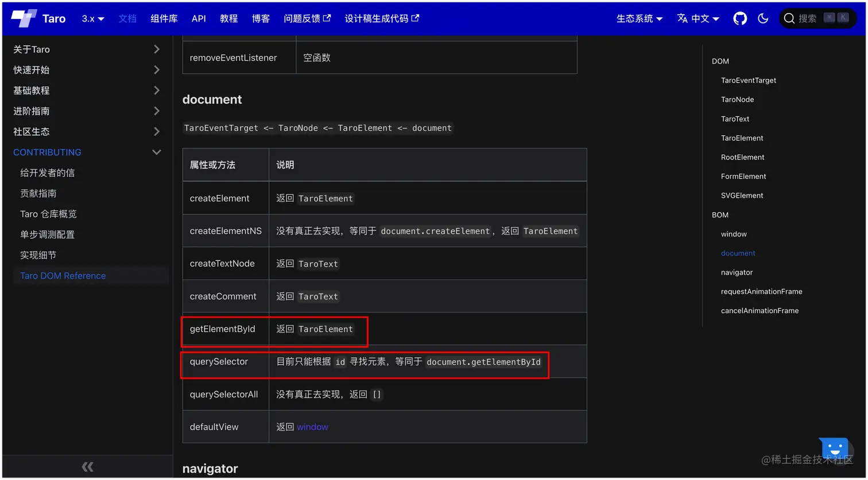Open the 生态系统 dropdown
Image resolution: width=868 pixels, height=480 pixels.
click(640, 18)
